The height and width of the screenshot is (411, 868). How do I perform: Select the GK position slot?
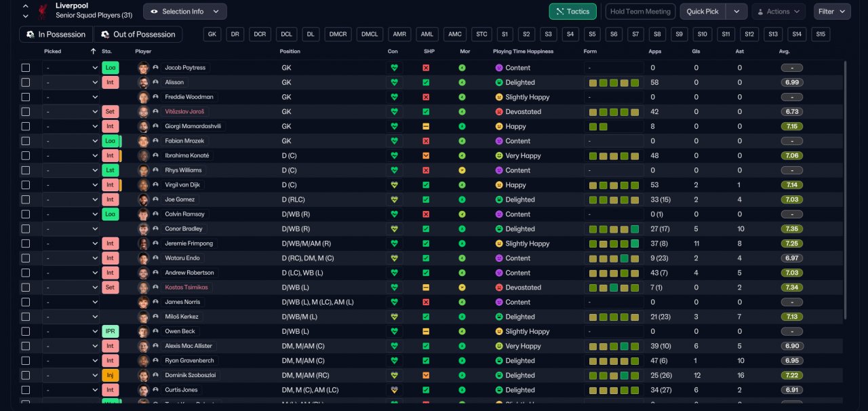click(212, 35)
